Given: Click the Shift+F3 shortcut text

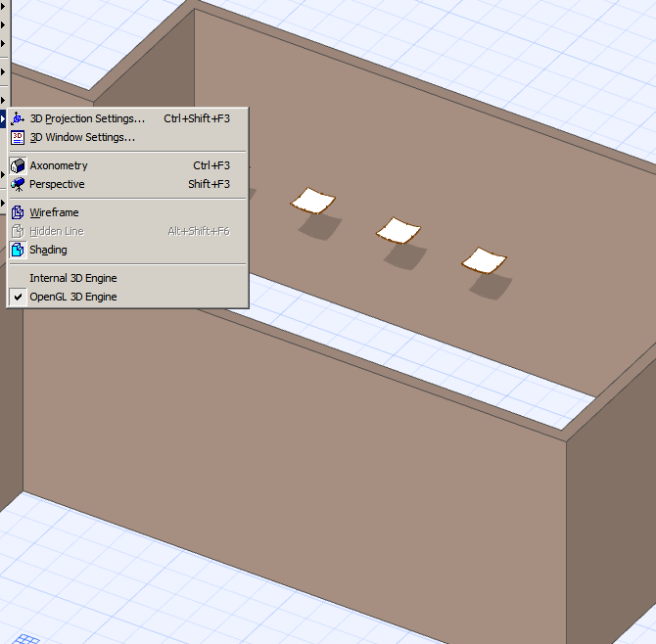Looking at the screenshot, I should point(209,184).
